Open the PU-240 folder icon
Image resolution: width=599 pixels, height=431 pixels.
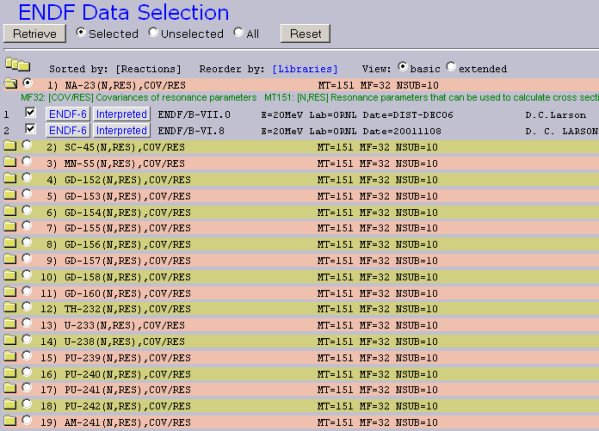click(x=10, y=373)
